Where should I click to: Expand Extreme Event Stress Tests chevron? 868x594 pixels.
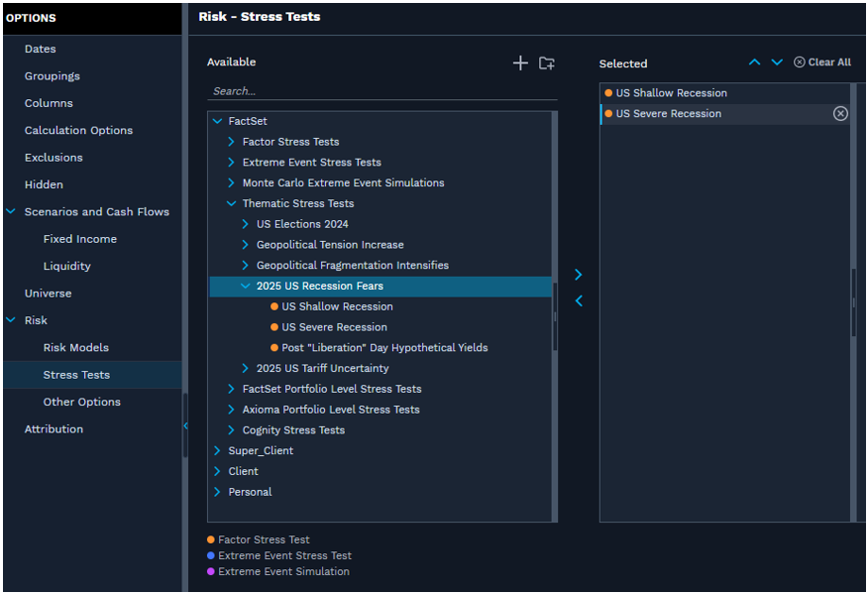point(232,163)
